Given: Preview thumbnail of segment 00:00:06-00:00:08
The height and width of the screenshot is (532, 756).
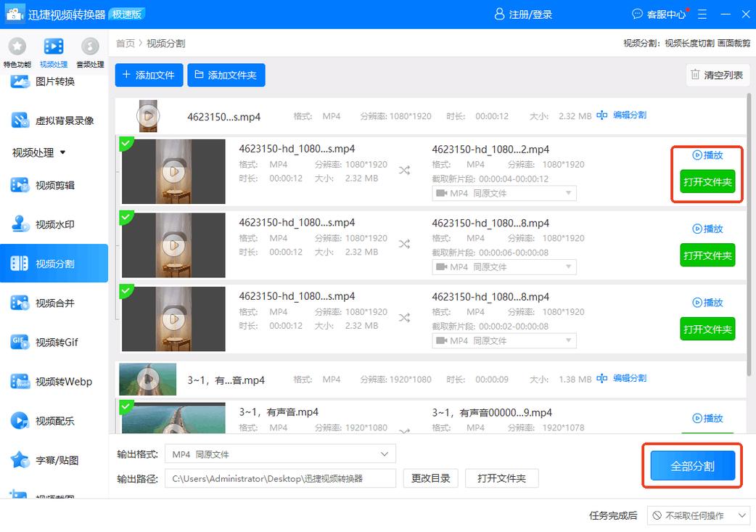Looking at the screenshot, I should (x=173, y=245).
